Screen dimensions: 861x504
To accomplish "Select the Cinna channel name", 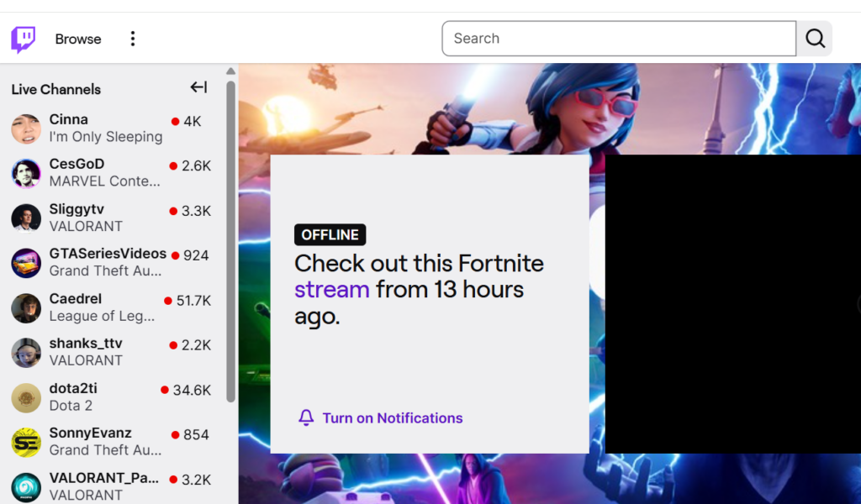I will point(69,119).
